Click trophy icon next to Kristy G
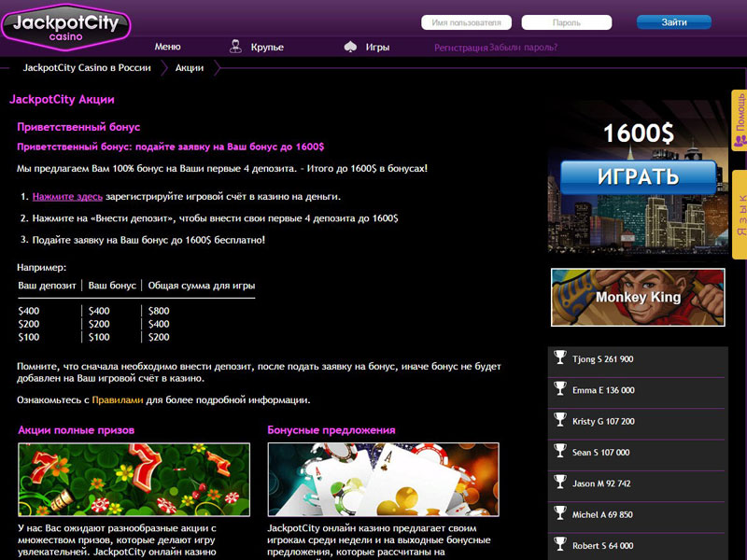Image resolution: width=747 pixels, height=560 pixels. click(x=560, y=419)
